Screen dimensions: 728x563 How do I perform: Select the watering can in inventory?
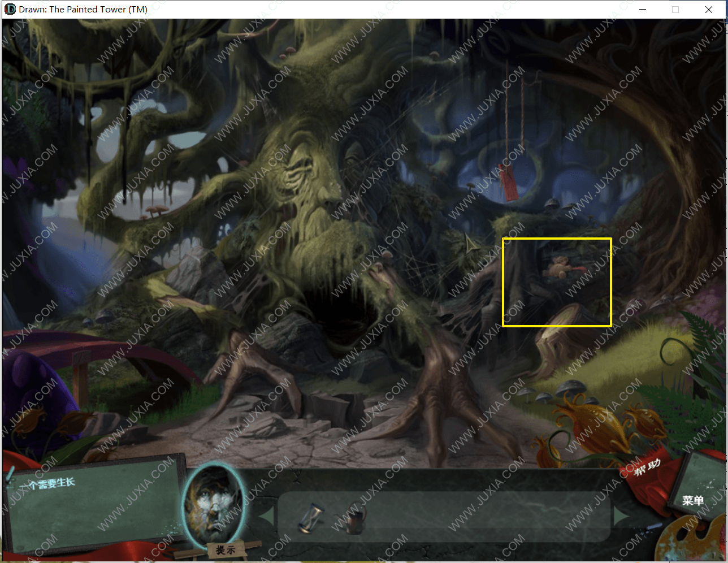click(x=356, y=518)
